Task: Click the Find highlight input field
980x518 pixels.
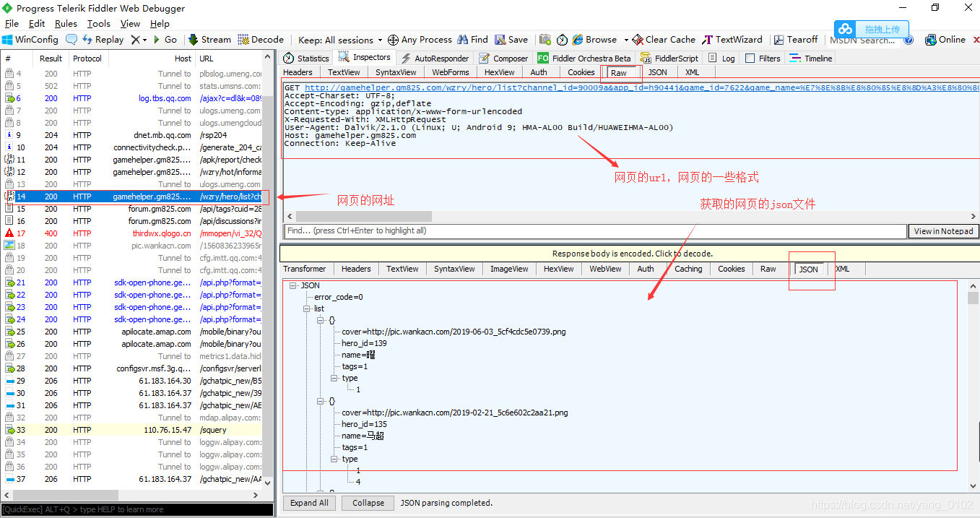Action: pos(595,230)
